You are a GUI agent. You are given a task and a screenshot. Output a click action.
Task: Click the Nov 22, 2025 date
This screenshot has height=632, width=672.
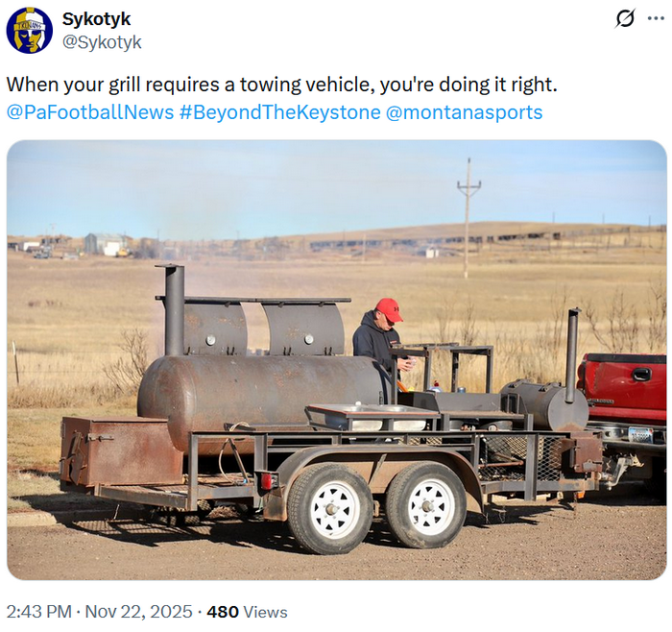click(x=139, y=612)
